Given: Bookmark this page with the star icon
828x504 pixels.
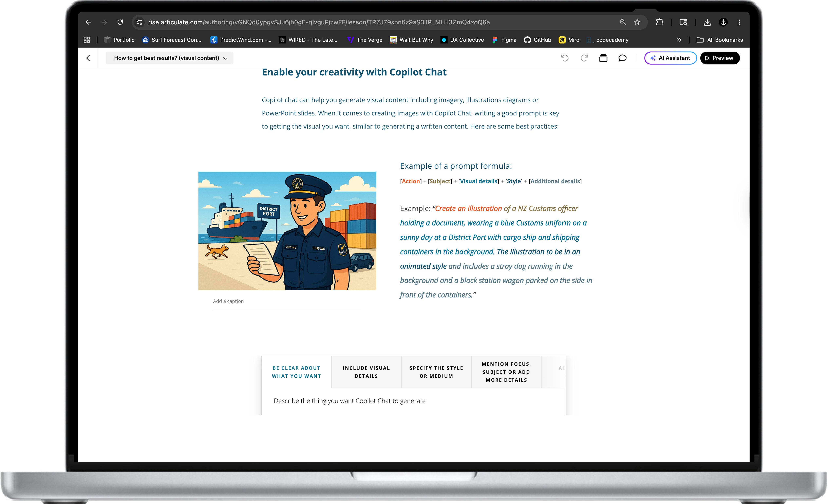Looking at the screenshot, I should (x=637, y=22).
